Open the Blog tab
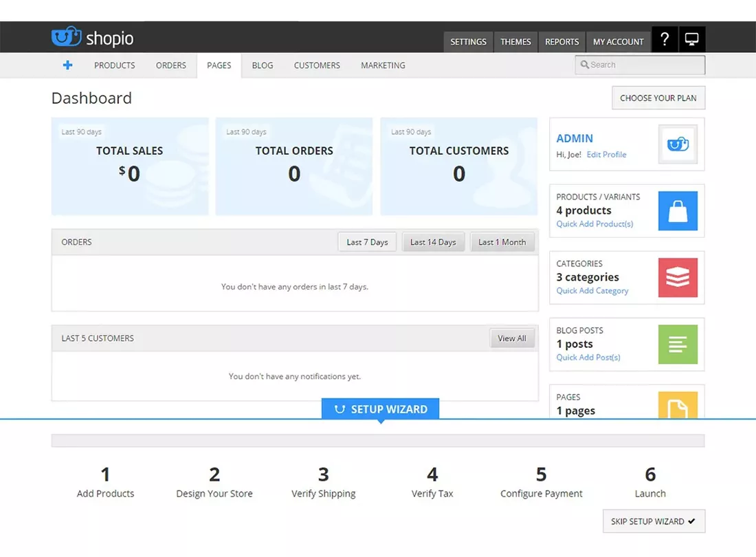Viewport: 756px width, 557px height. tap(263, 65)
